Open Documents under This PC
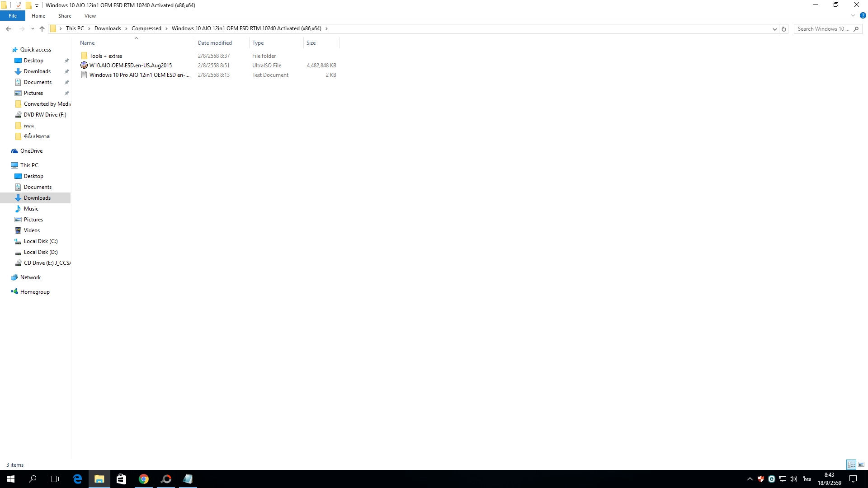Viewport: 868px width, 488px height. (38, 187)
